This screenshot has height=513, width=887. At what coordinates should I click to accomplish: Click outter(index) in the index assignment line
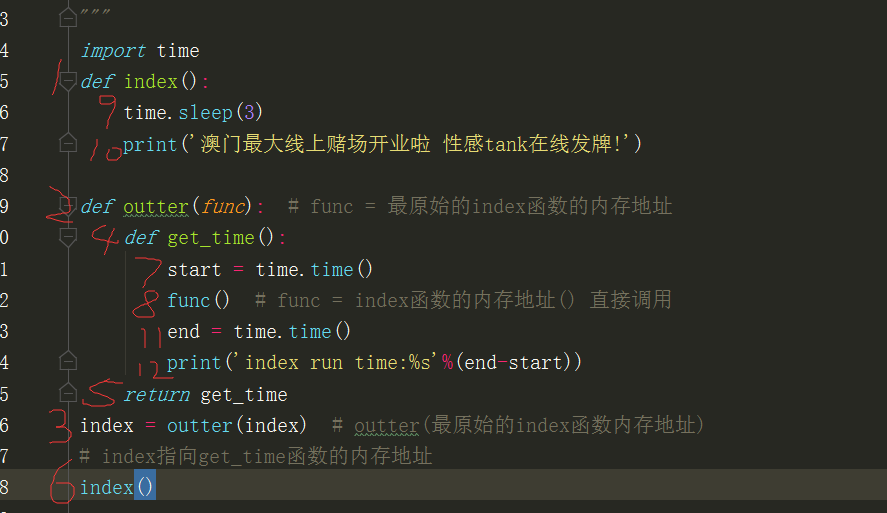click(235, 425)
